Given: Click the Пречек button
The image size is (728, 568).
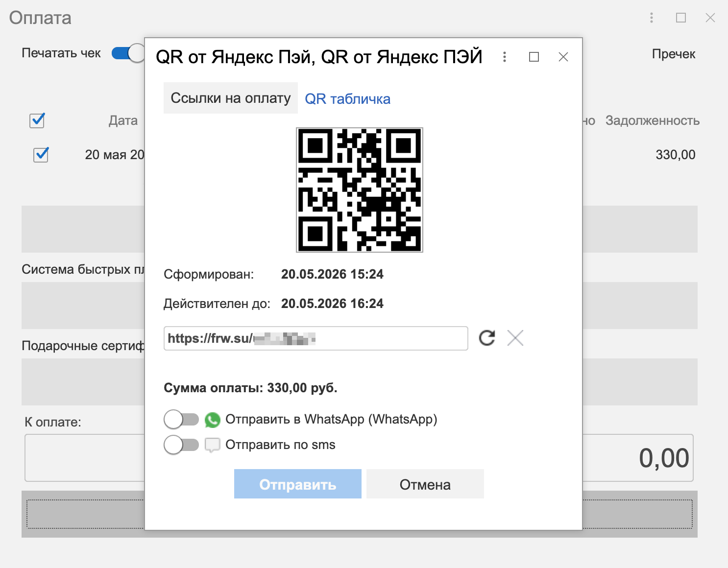Looking at the screenshot, I should pyautogui.click(x=674, y=54).
